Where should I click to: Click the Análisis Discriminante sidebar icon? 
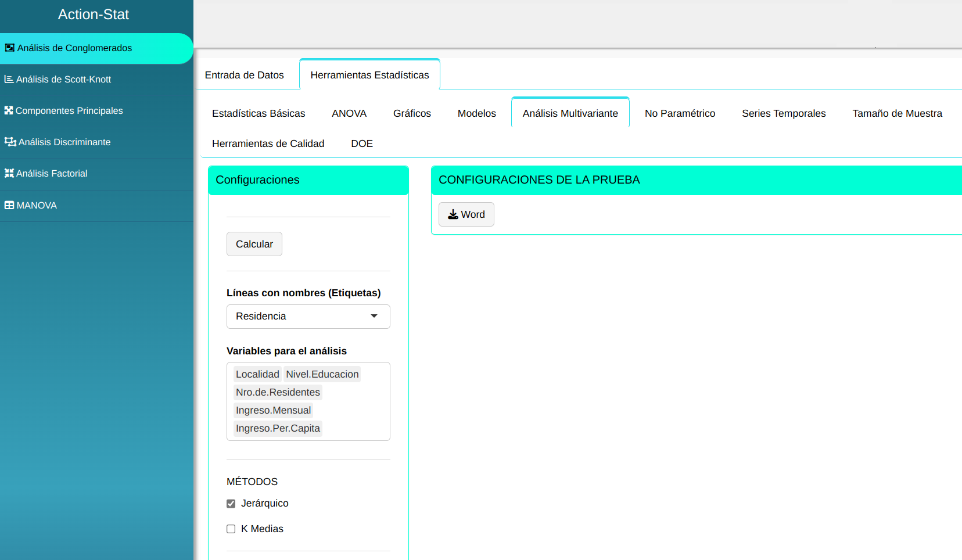pyautogui.click(x=10, y=142)
